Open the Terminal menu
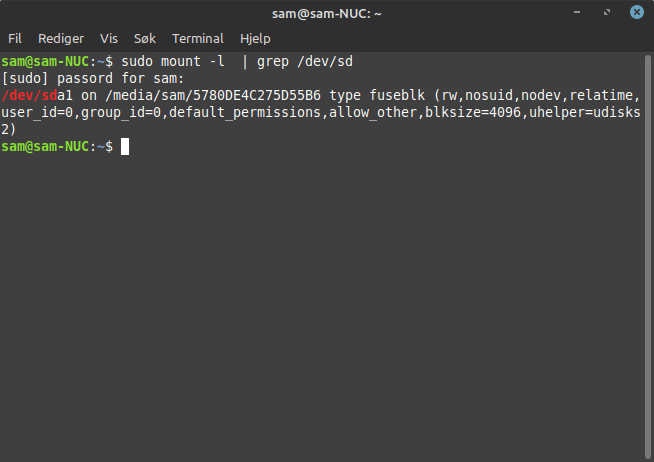This screenshot has height=462, width=654. 198,39
